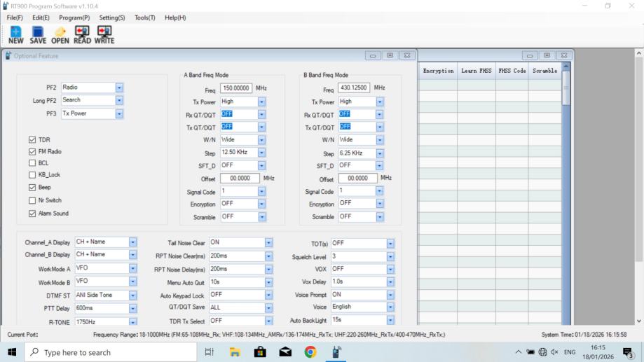This screenshot has width=644, height=362.
Task: Click the SAVE toolbar icon
Action: [x=38, y=35]
